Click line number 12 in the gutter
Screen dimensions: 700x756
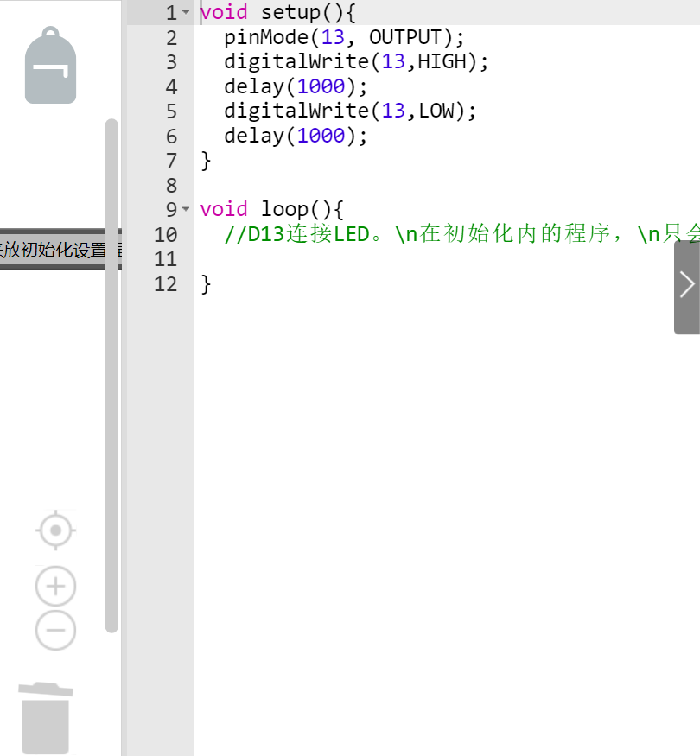point(164,284)
